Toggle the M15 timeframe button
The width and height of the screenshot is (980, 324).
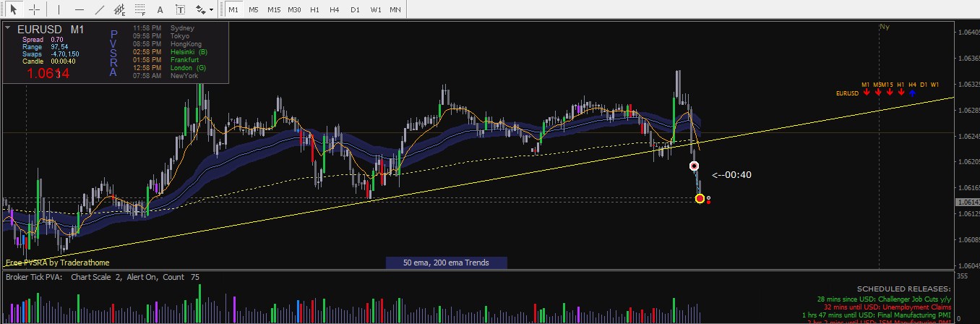pyautogui.click(x=274, y=10)
